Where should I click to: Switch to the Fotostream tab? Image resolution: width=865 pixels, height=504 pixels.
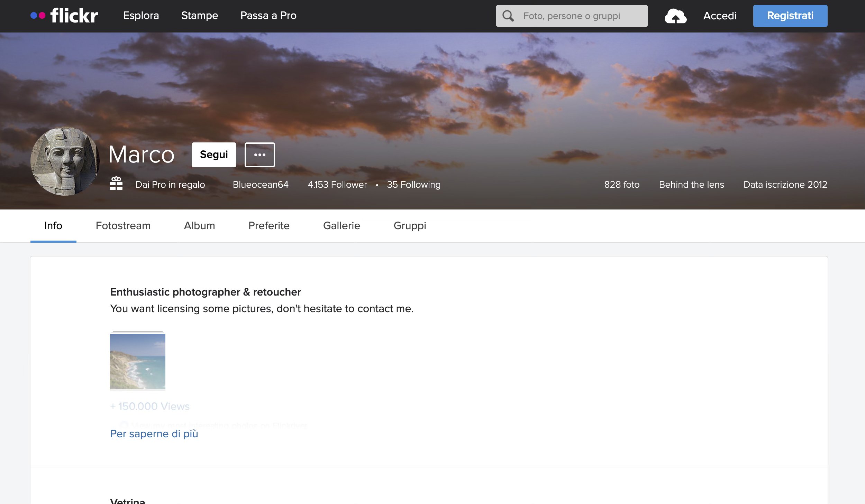point(123,226)
